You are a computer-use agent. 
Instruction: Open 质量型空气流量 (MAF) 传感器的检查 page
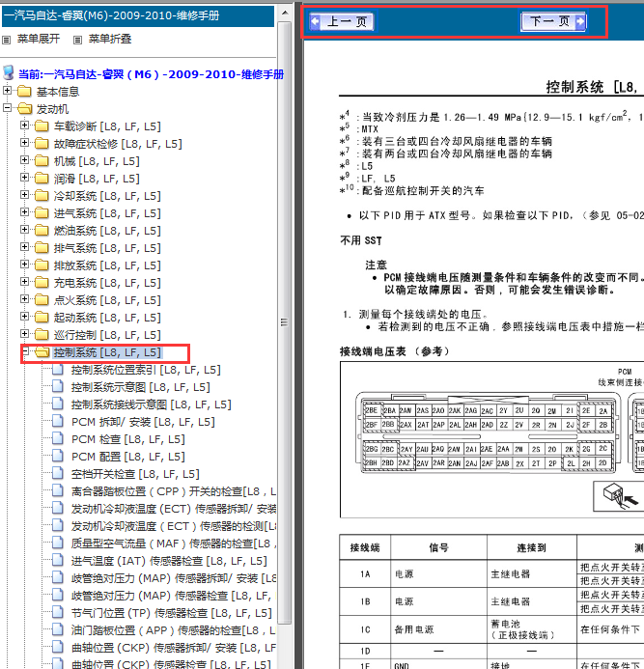pyautogui.click(x=174, y=544)
